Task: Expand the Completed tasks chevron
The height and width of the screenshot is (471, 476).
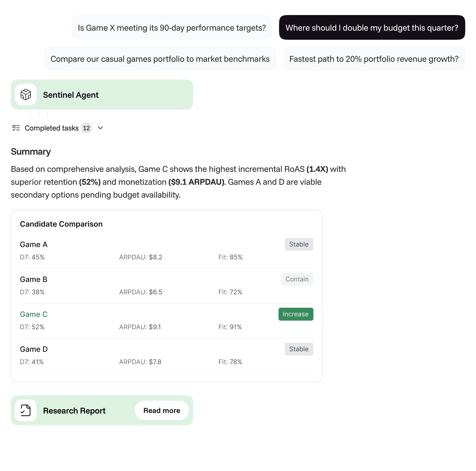Action: click(100, 128)
